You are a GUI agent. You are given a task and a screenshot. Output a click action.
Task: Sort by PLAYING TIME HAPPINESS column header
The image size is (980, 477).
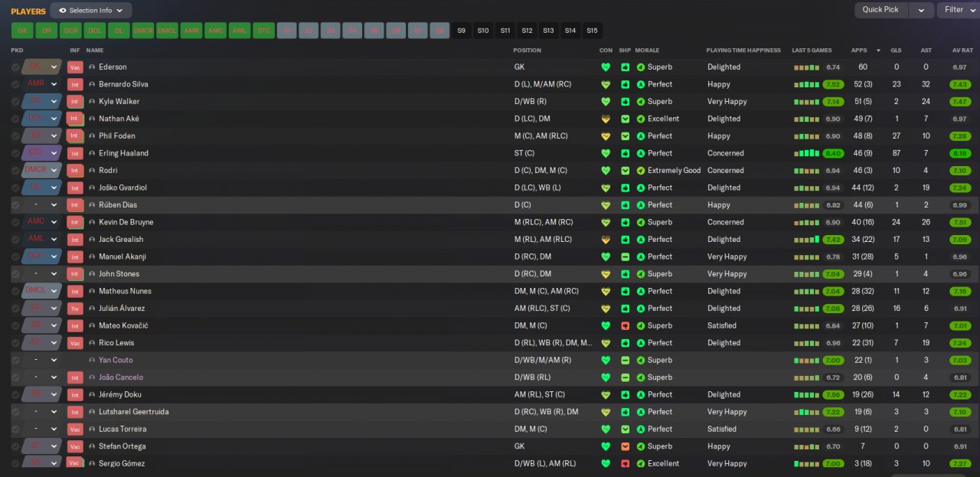click(743, 51)
